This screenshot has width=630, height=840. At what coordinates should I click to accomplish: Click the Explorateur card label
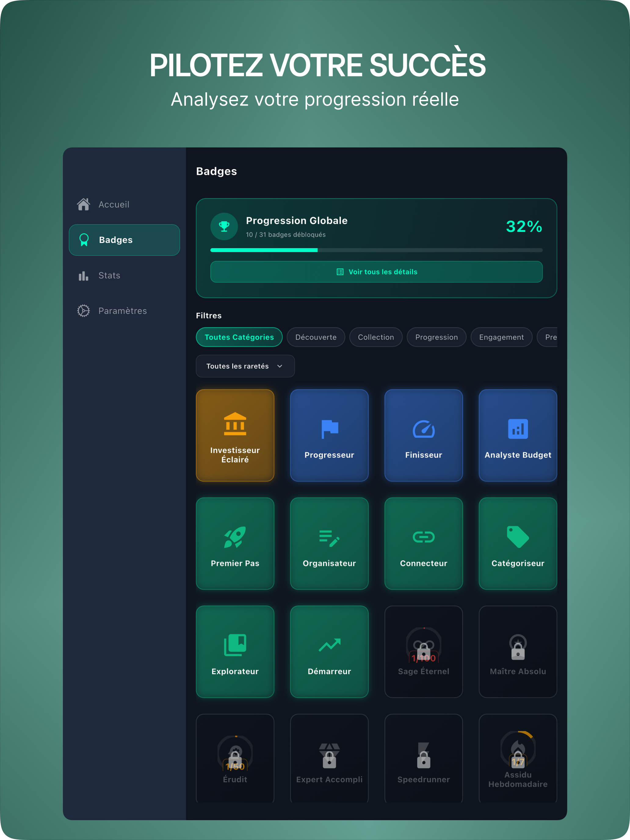tap(235, 672)
